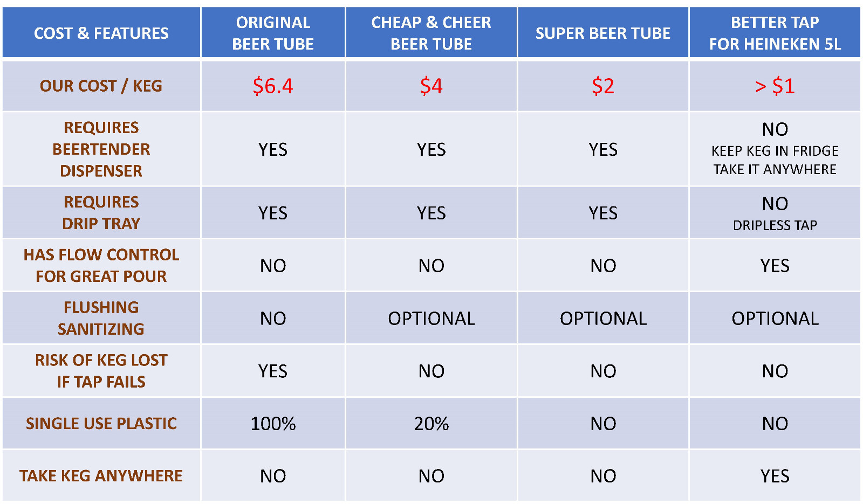This screenshot has height=504, width=863.
Task: Click the "DRIPLESS TAP" cell
Action: tap(775, 225)
